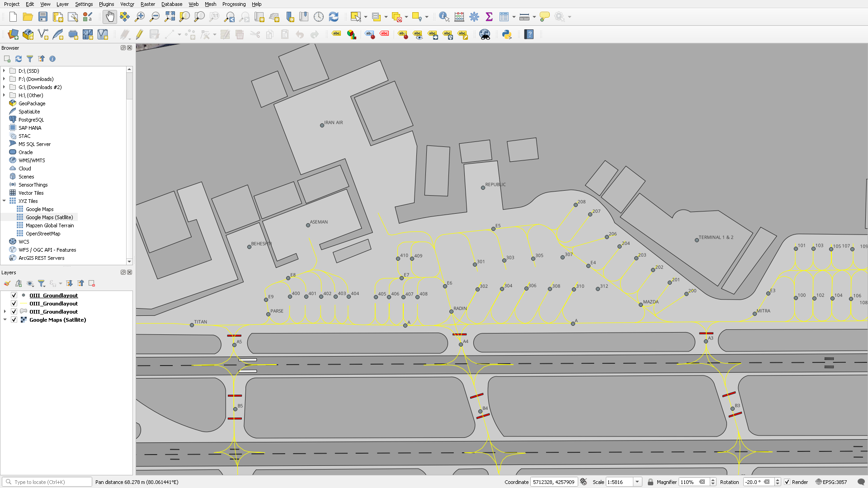The height and width of the screenshot is (488, 868).
Task: Click the EPSG:3857 CRS button
Action: pyautogui.click(x=831, y=482)
